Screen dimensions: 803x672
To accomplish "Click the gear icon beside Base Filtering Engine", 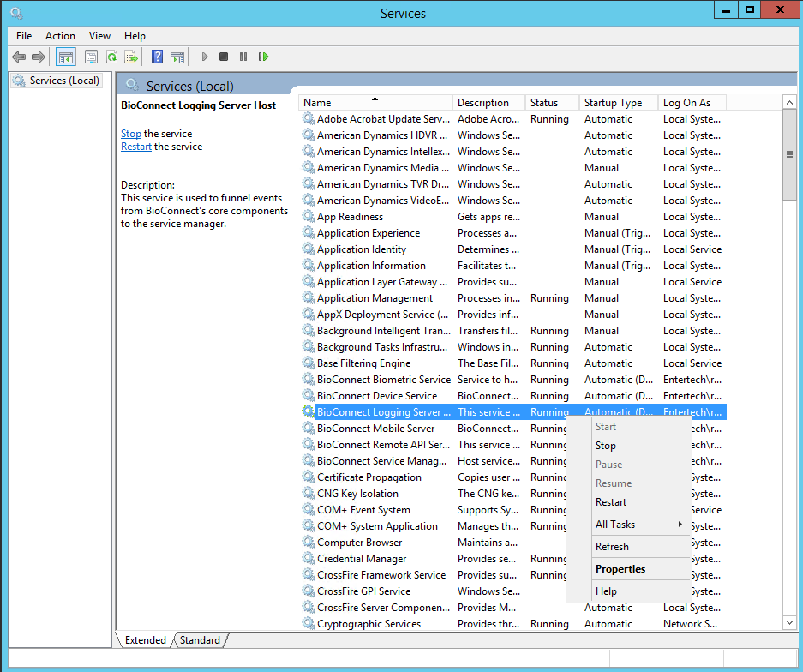I will click(309, 363).
